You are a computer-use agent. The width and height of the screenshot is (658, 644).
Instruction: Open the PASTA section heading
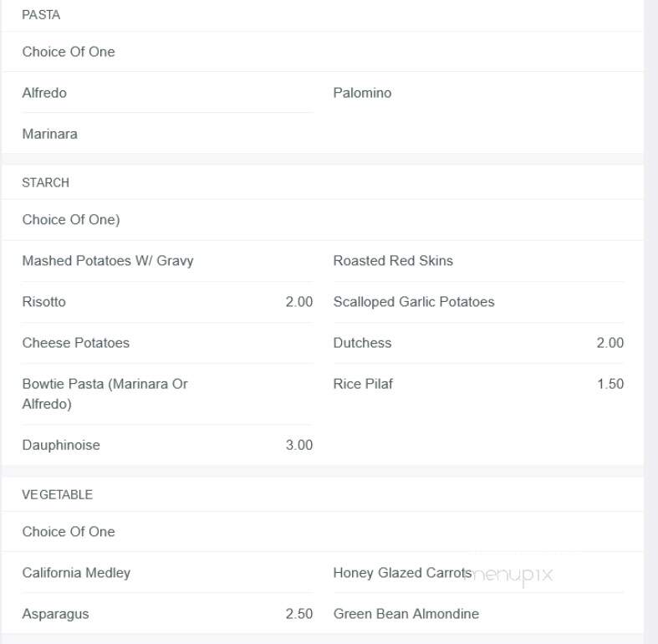(41, 15)
